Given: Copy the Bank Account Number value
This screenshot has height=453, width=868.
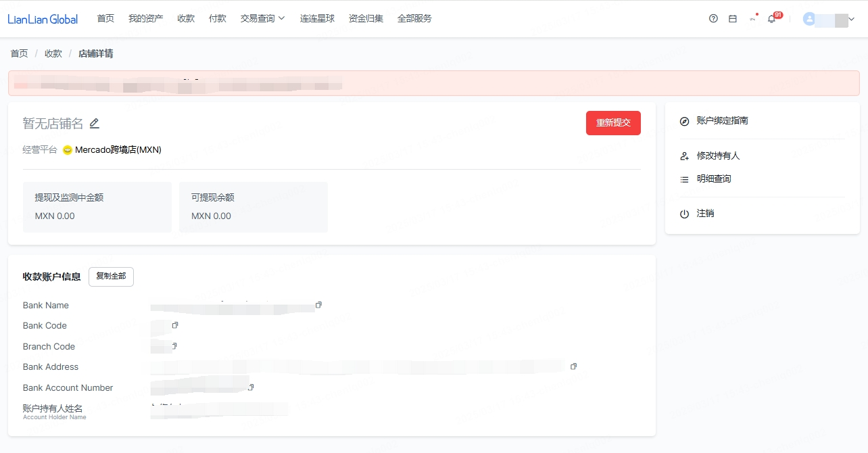Looking at the screenshot, I should 251,387.
